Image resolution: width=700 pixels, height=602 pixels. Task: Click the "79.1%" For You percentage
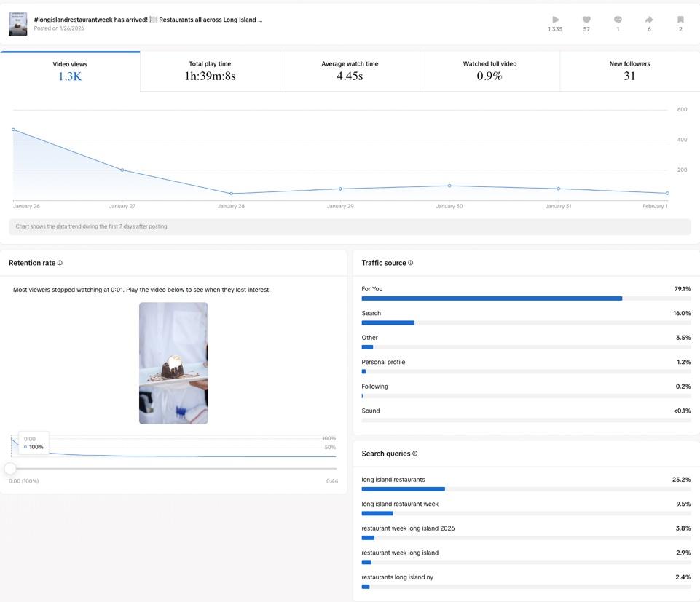682,289
